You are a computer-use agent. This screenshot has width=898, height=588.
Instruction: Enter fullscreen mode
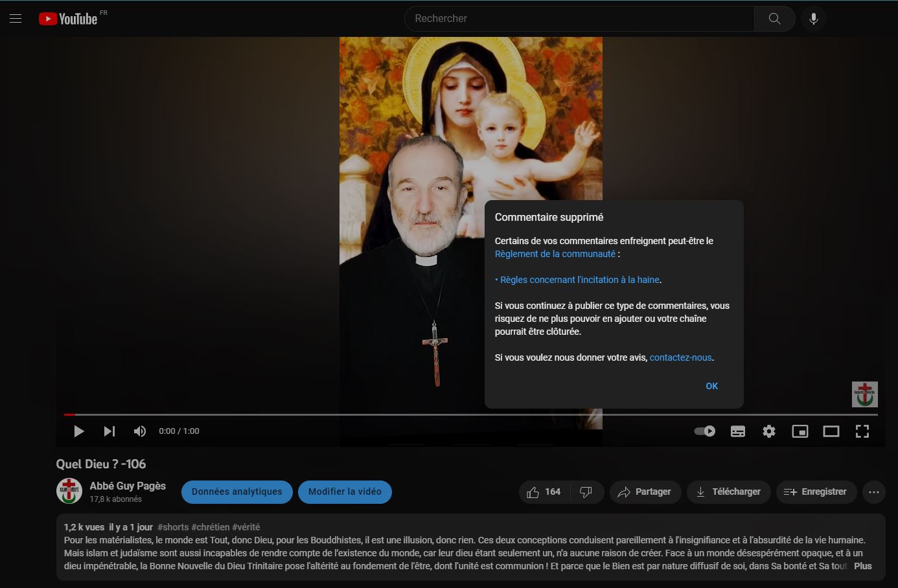[862, 431]
